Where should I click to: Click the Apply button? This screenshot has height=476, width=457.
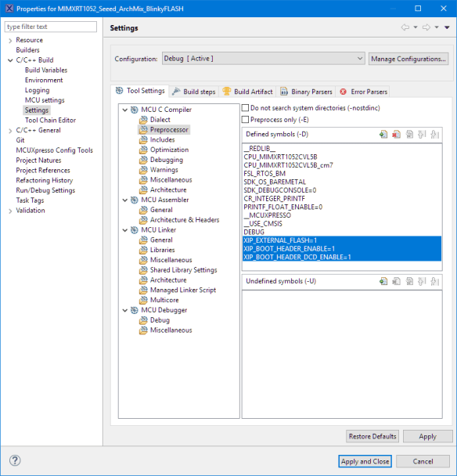point(427,436)
